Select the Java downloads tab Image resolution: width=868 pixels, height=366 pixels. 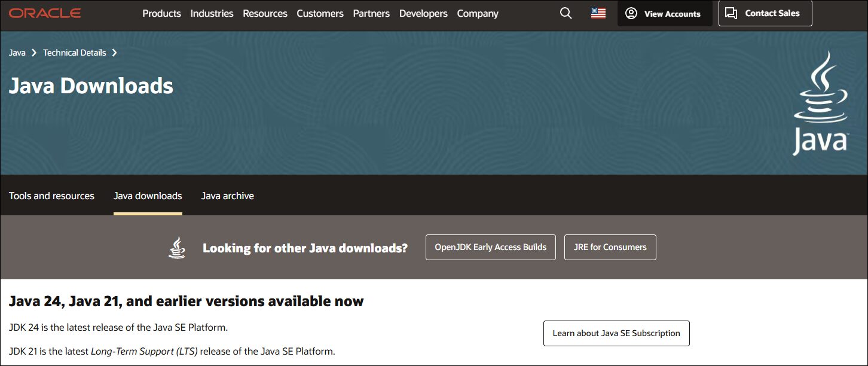(148, 196)
